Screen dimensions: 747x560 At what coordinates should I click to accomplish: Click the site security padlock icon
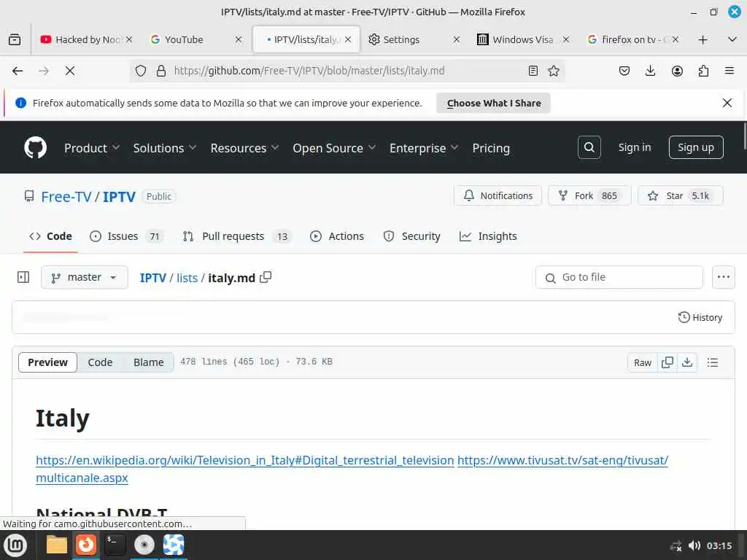point(161,71)
